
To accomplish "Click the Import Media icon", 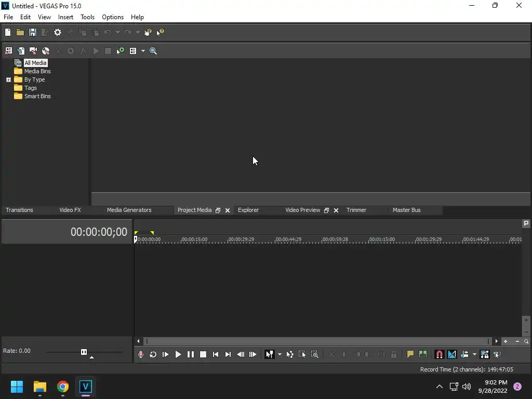I will pos(21,51).
